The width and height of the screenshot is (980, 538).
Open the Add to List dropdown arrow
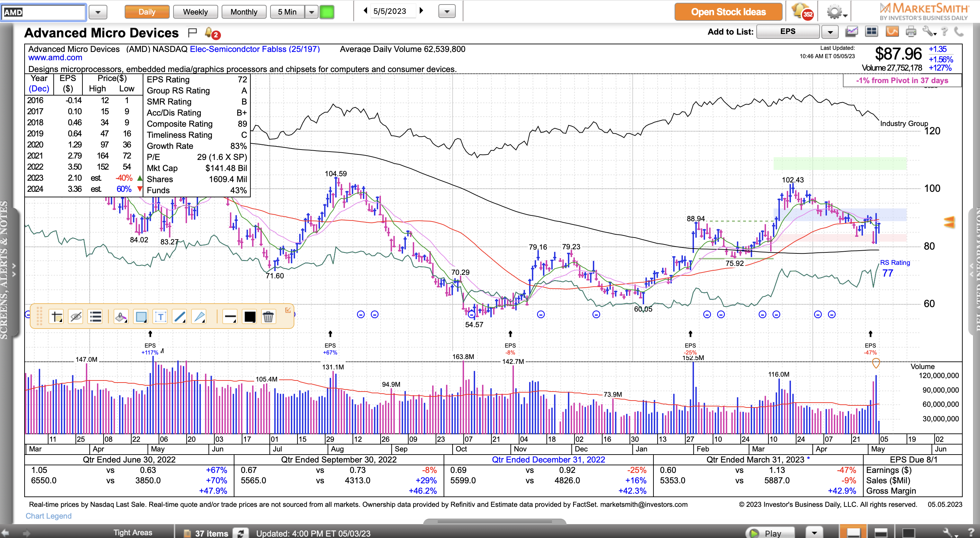pyautogui.click(x=830, y=32)
